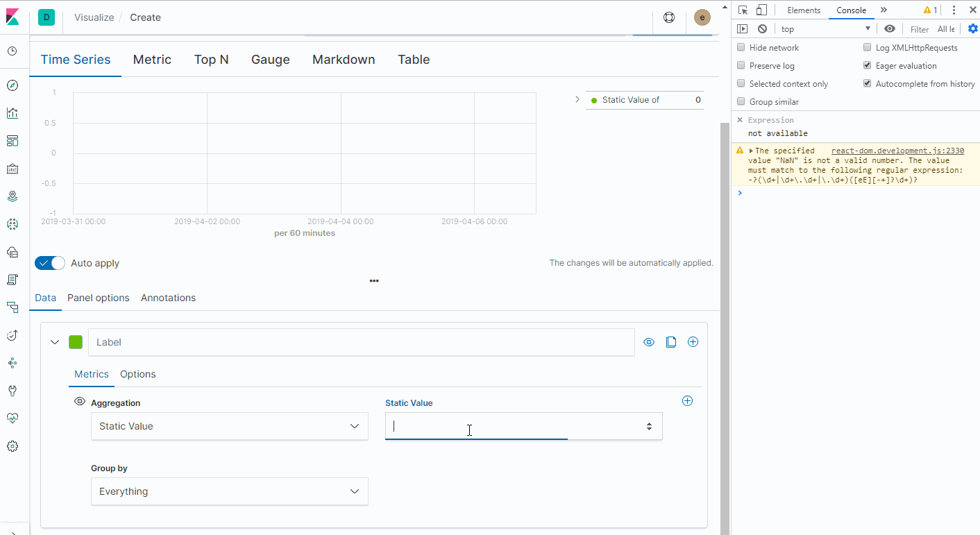The image size is (980, 535).
Task: Switch to the Metric visualization tab
Action: tap(152, 60)
